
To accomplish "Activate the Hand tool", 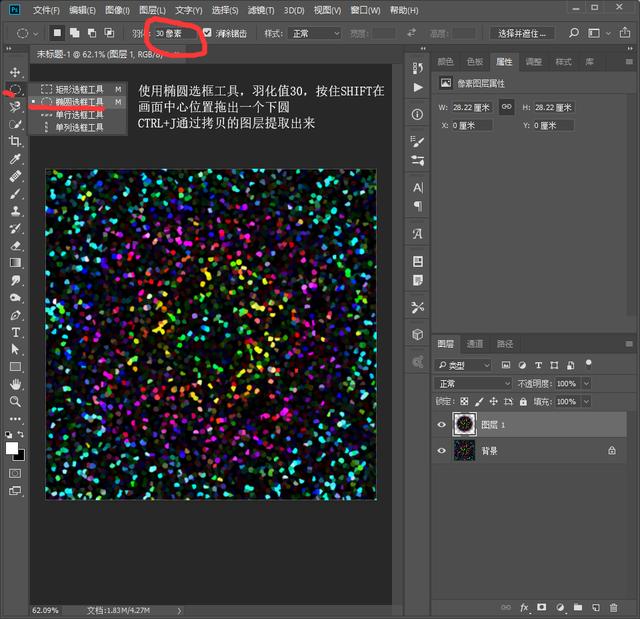I will point(15,384).
